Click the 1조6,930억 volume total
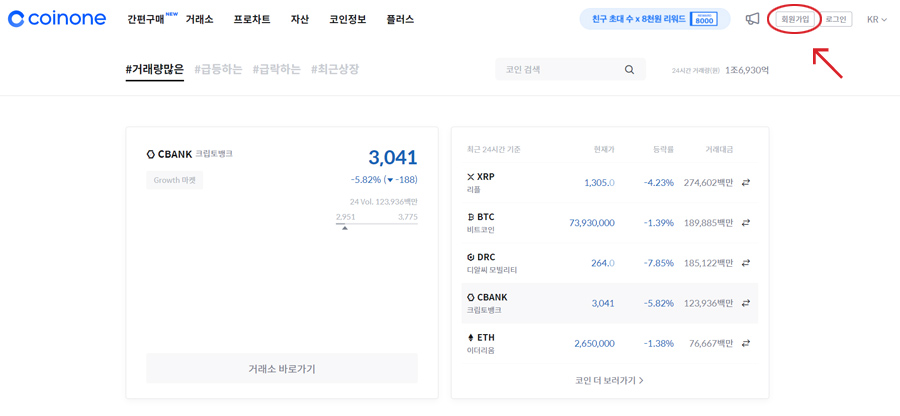The height and width of the screenshot is (416, 900). coord(746,70)
